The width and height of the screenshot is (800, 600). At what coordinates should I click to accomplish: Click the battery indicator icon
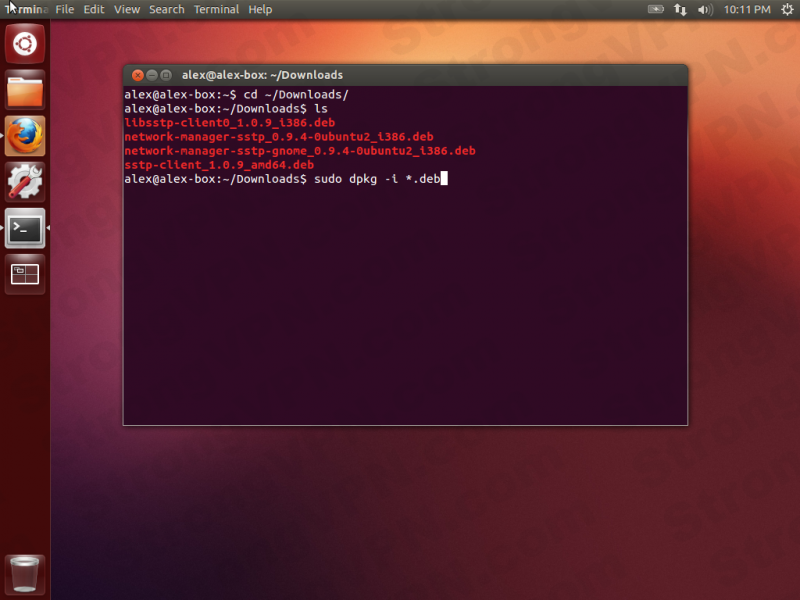click(x=656, y=9)
